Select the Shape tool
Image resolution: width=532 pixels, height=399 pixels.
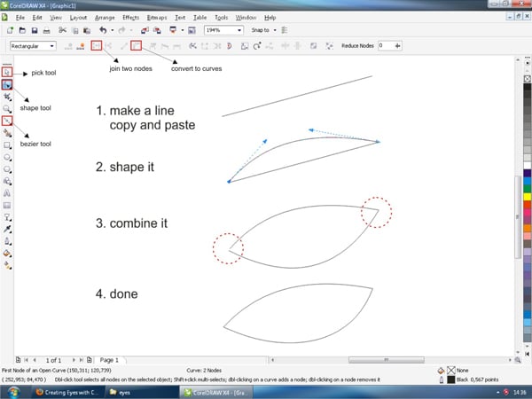(x=7, y=84)
